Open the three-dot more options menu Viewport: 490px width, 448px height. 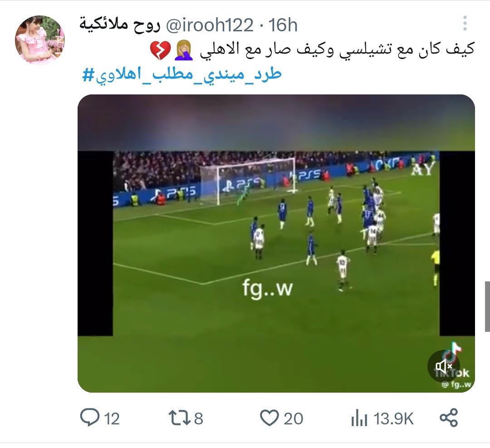465,23
